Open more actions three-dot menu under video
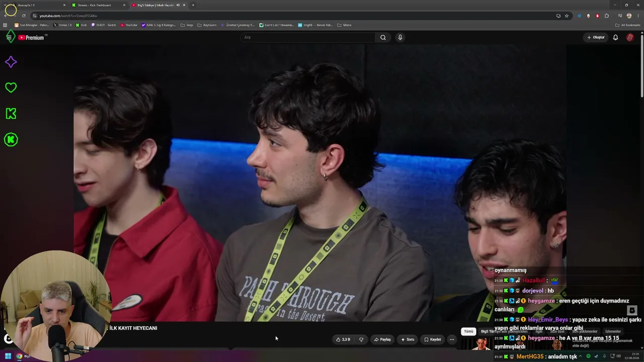 [x=452, y=339]
